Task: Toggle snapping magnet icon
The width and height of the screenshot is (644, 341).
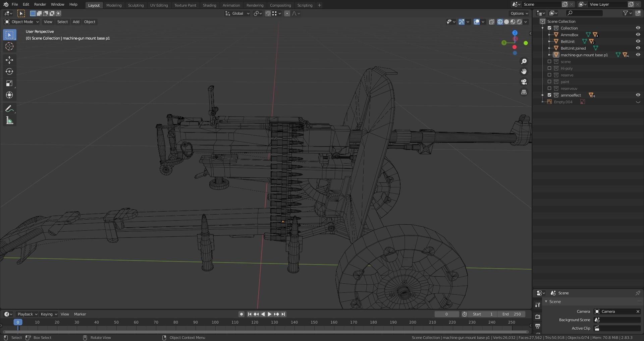Action: coord(268,13)
